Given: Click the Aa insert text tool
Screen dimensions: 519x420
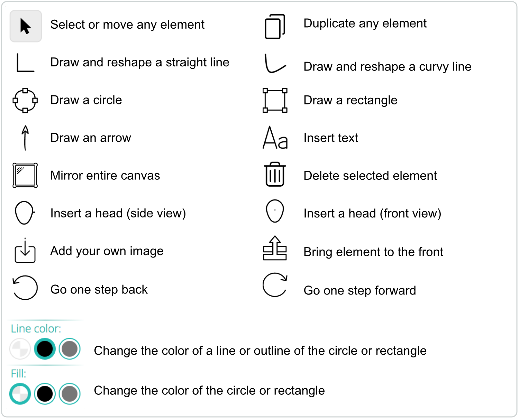Looking at the screenshot, I should tap(275, 138).
